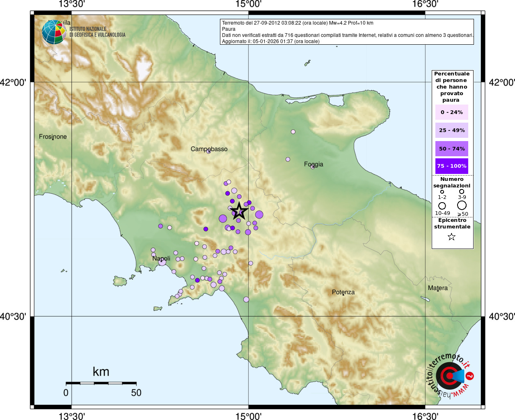Click the Istituto Nazionale di Geofisica e Vulcanologia text
Viewport: 515px width, 420px height.
coord(97,32)
